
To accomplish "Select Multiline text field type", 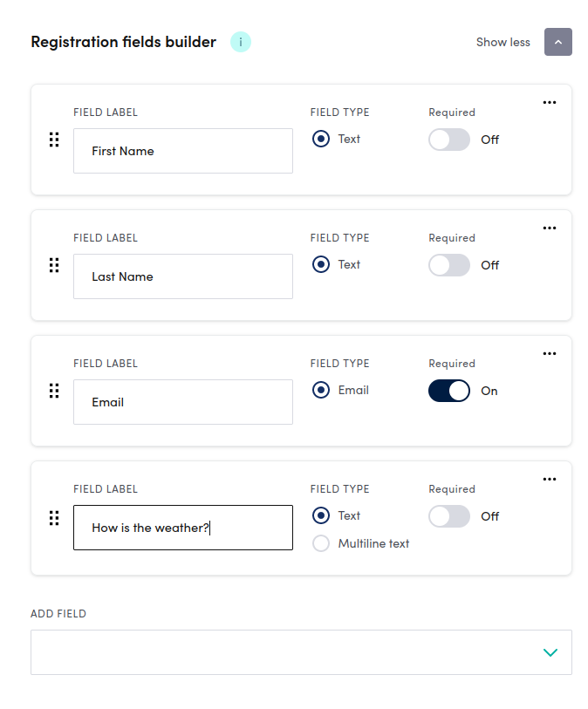I will tap(322, 543).
